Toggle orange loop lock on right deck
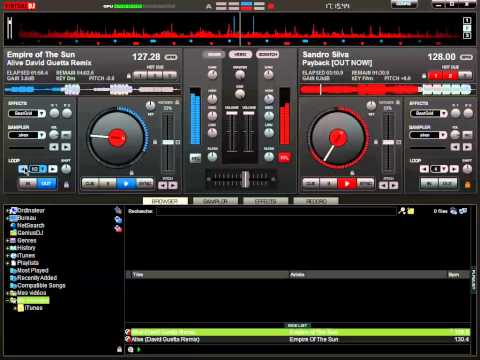Screen dimensions: 480x360 468,184
